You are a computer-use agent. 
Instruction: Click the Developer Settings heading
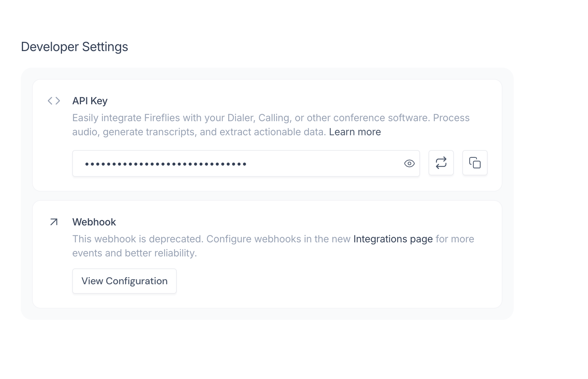click(x=74, y=47)
